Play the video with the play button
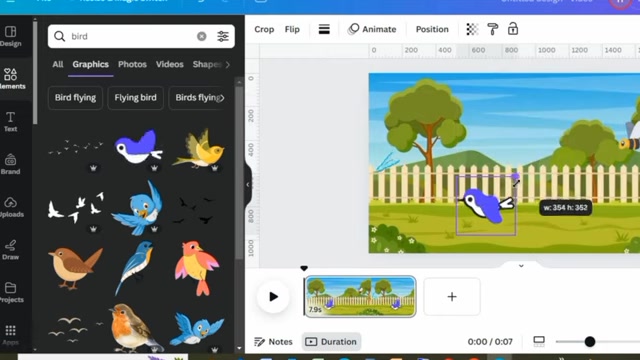This screenshot has width=640, height=360. 273,297
